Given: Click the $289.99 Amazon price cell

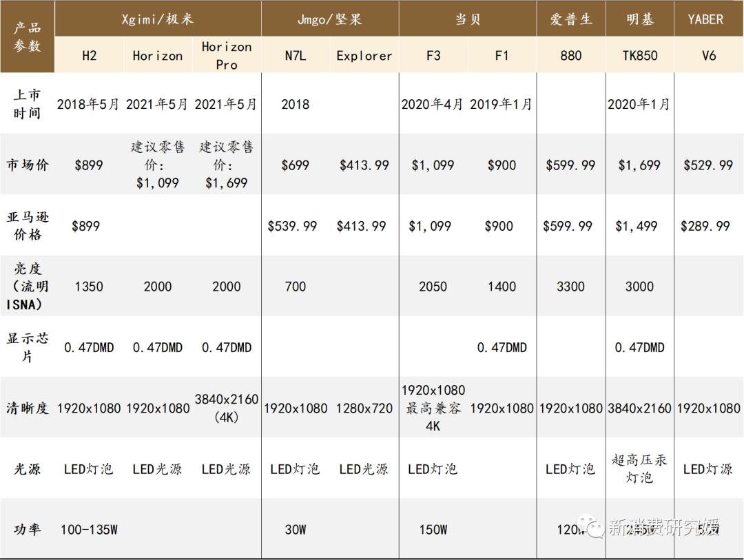Looking at the screenshot, I should click(x=705, y=226).
